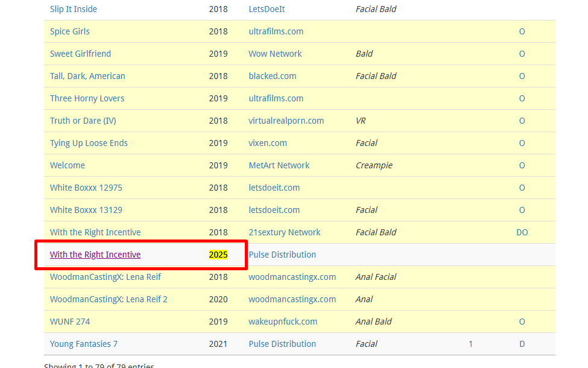The image size is (588, 368).
Task: Click the O link in Sweet Girlfriend row
Action: point(522,54)
